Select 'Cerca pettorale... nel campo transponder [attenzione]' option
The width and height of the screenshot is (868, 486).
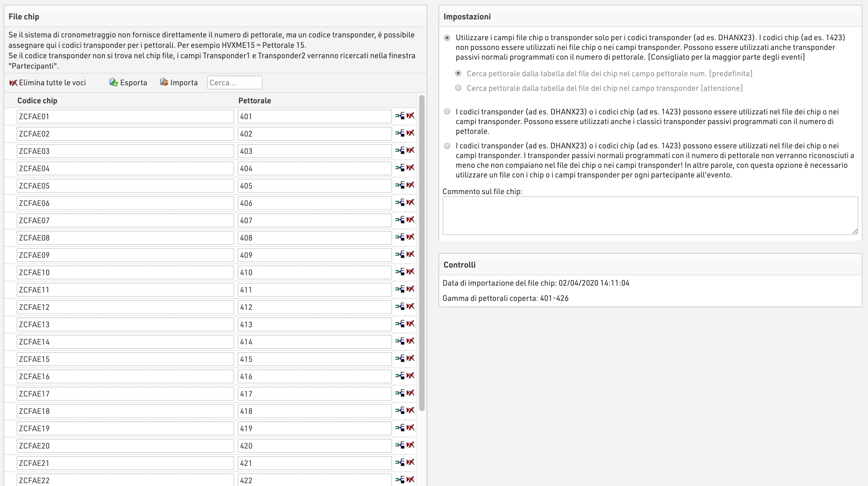pyautogui.click(x=458, y=88)
